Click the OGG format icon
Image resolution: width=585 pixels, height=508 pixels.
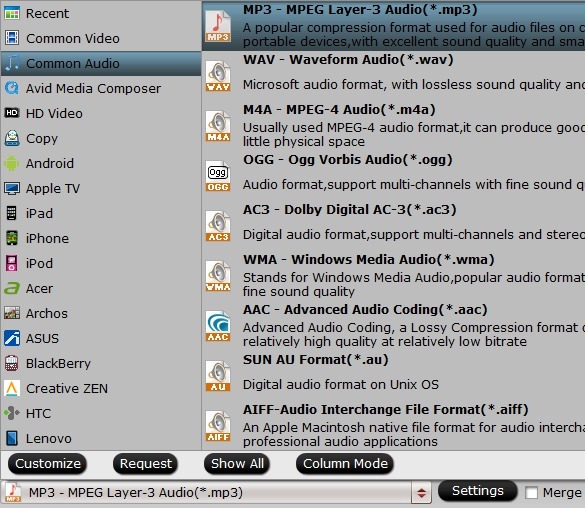tap(218, 176)
